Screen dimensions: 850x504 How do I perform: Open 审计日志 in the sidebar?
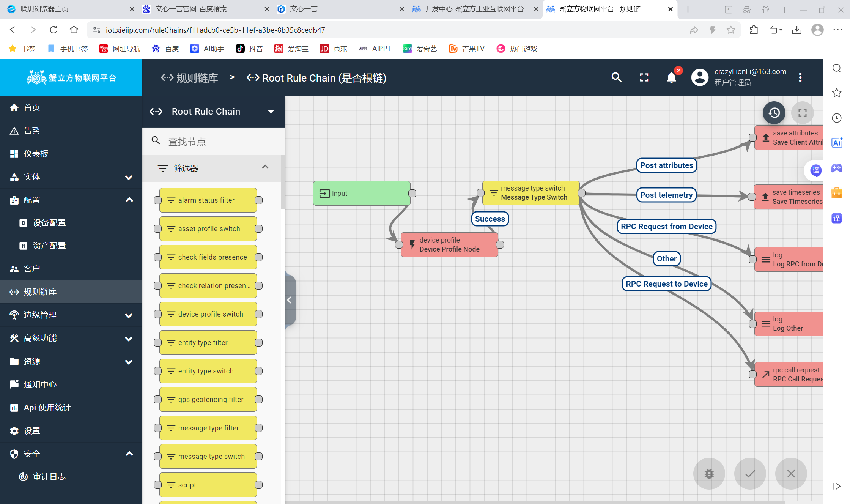click(x=71, y=477)
